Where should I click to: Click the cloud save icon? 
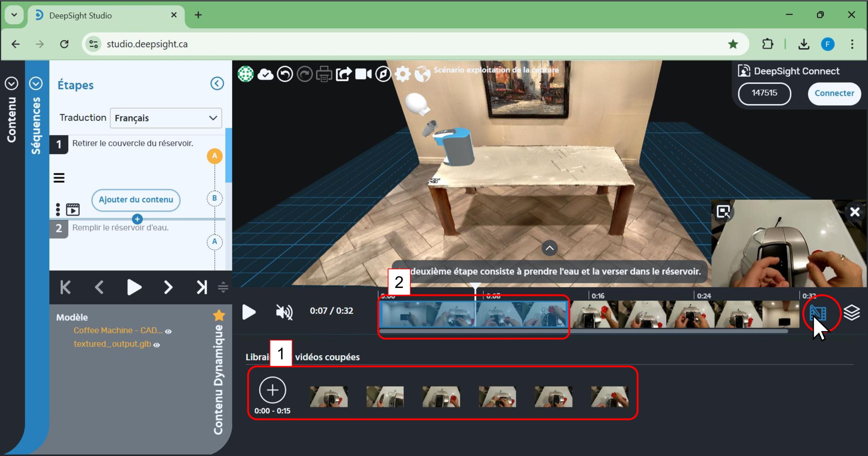[x=265, y=74]
